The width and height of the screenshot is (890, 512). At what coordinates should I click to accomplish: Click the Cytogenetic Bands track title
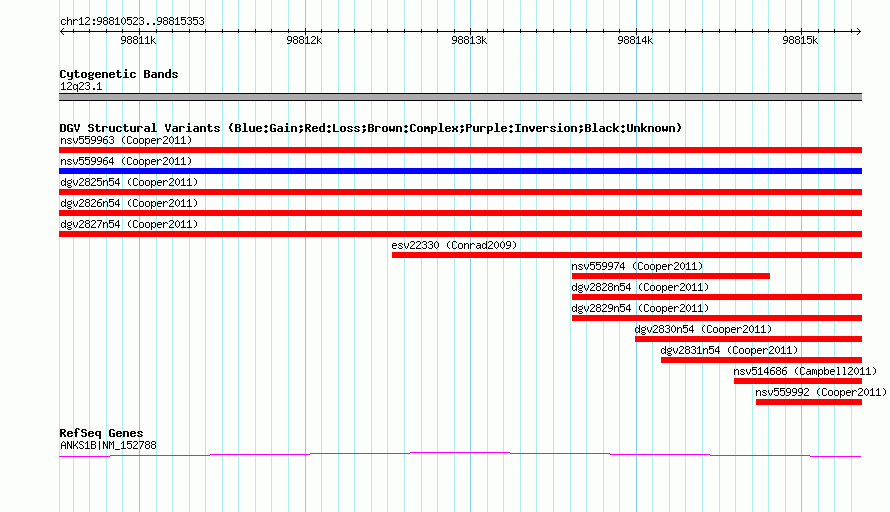119,74
